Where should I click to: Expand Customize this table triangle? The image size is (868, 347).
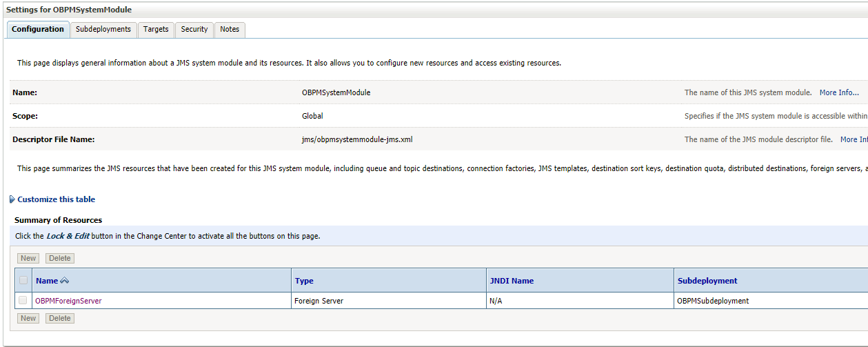12,199
